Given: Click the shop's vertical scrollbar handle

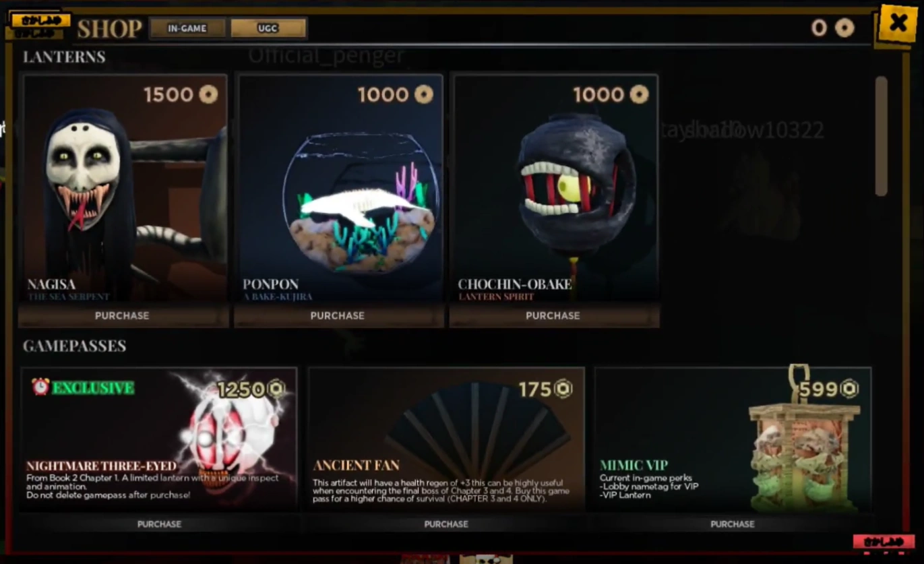Looking at the screenshot, I should 882,136.
